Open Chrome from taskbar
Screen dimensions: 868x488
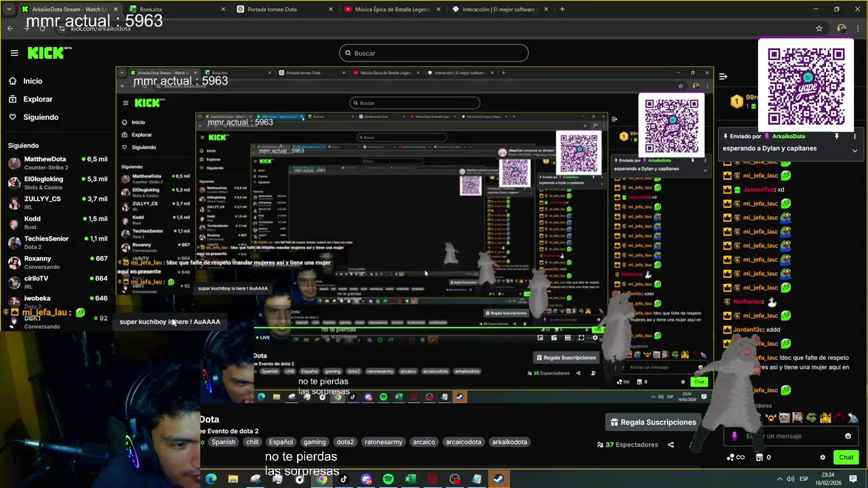pos(321,479)
